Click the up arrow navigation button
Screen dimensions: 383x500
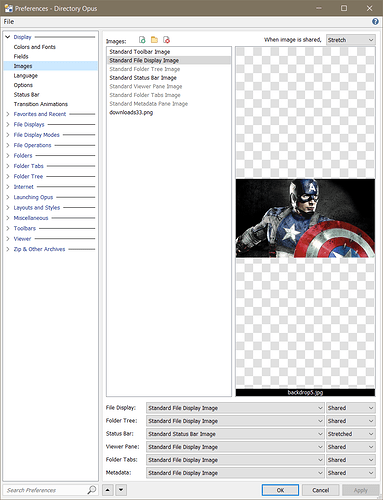coord(108,490)
